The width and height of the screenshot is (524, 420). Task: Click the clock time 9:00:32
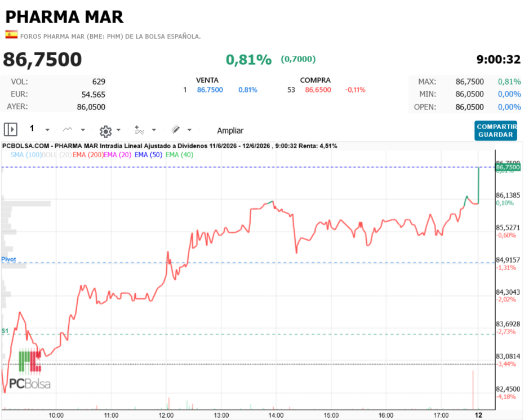(498, 60)
